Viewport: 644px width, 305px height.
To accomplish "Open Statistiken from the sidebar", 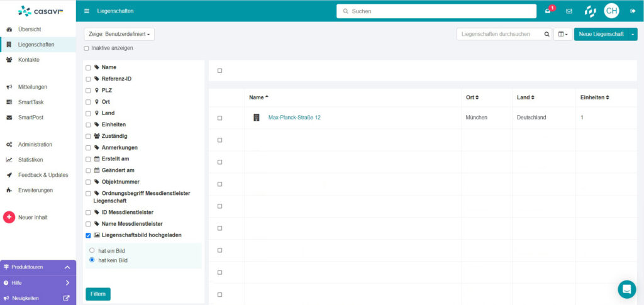I will [30, 160].
